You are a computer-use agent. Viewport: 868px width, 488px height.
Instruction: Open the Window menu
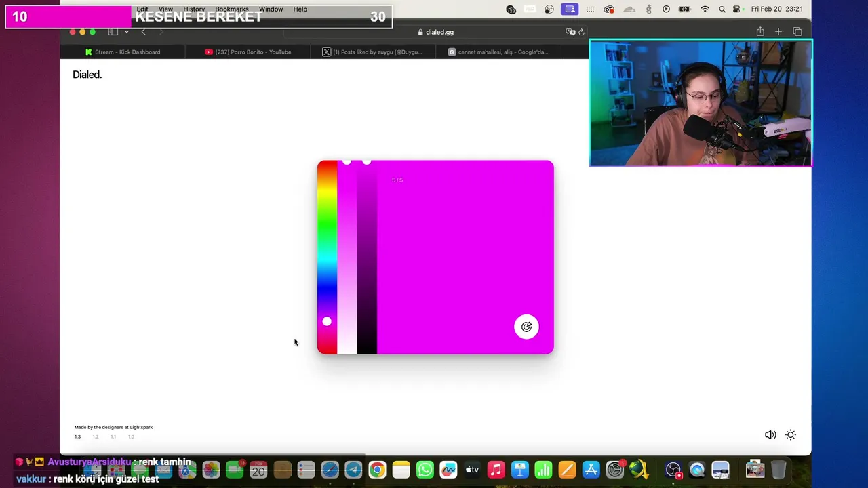271,9
